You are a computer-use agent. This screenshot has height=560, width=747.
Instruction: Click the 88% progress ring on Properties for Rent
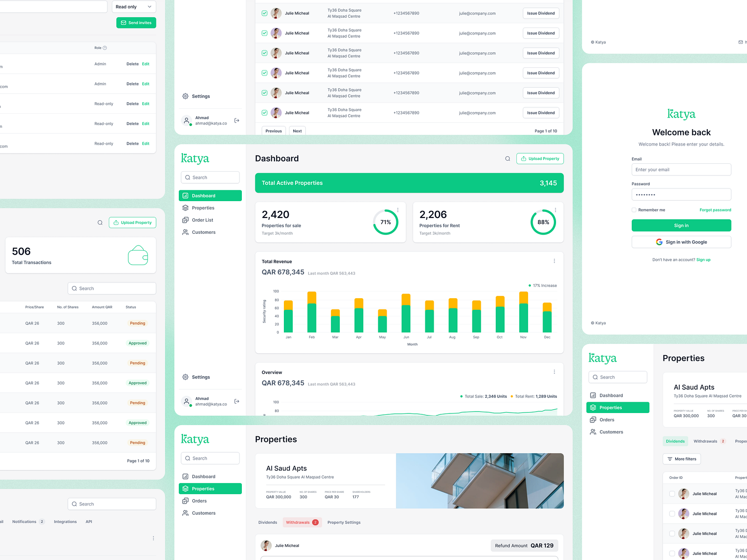pyautogui.click(x=543, y=223)
